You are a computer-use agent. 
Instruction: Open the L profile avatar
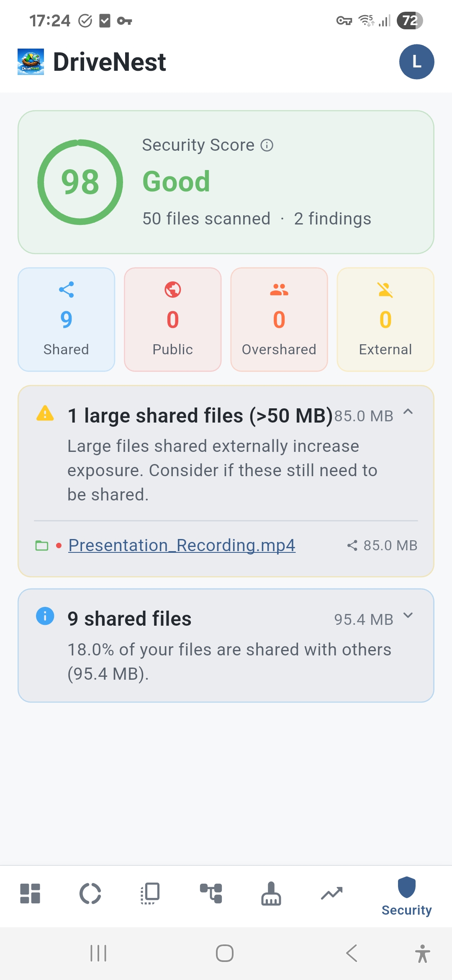click(416, 62)
